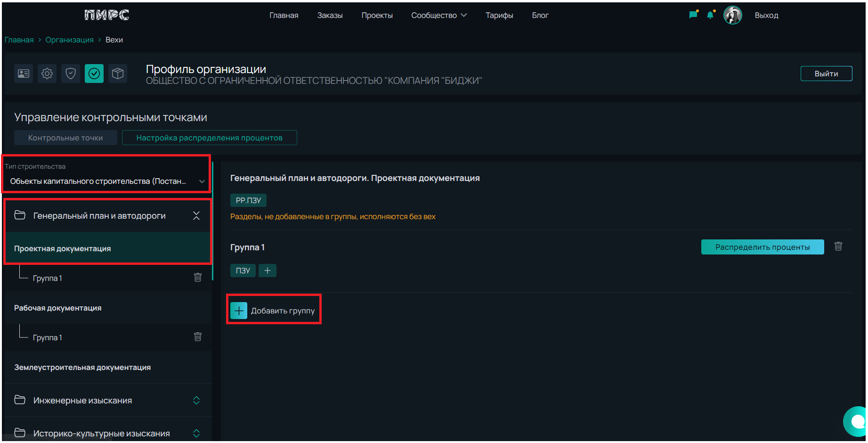This screenshot has width=868, height=443.
Task: Go to Заказы in top menu
Action: (x=330, y=16)
